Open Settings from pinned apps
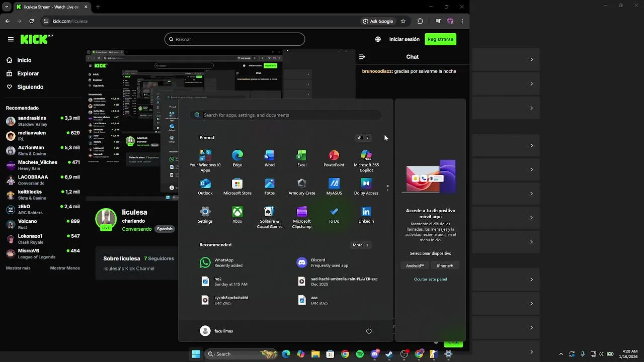This screenshot has height=362, width=644. click(x=205, y=215)
